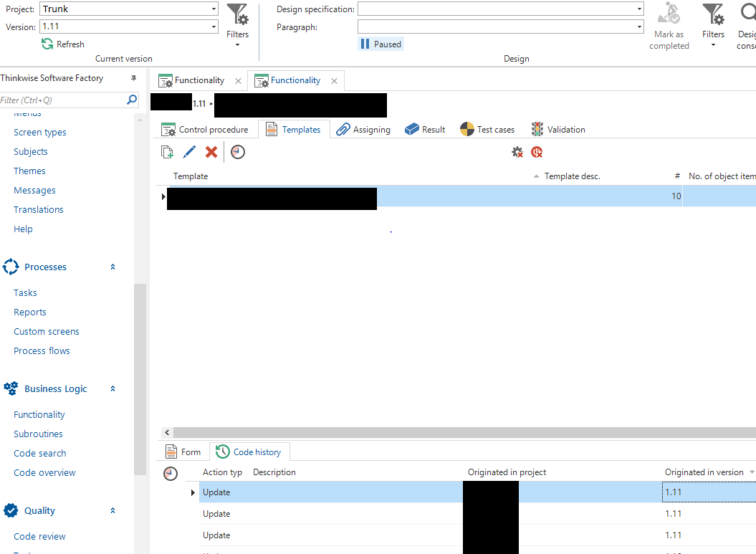This screenshot has height=554, width=756.
Task: Collapse the Quality section chevron
Action: pyautogui.click(x=113, y=510)
